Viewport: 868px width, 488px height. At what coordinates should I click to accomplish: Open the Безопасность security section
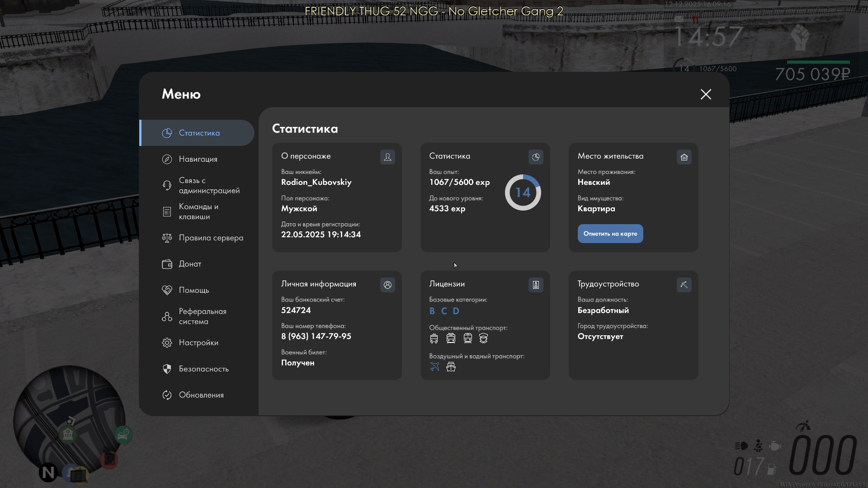[203, 369]
